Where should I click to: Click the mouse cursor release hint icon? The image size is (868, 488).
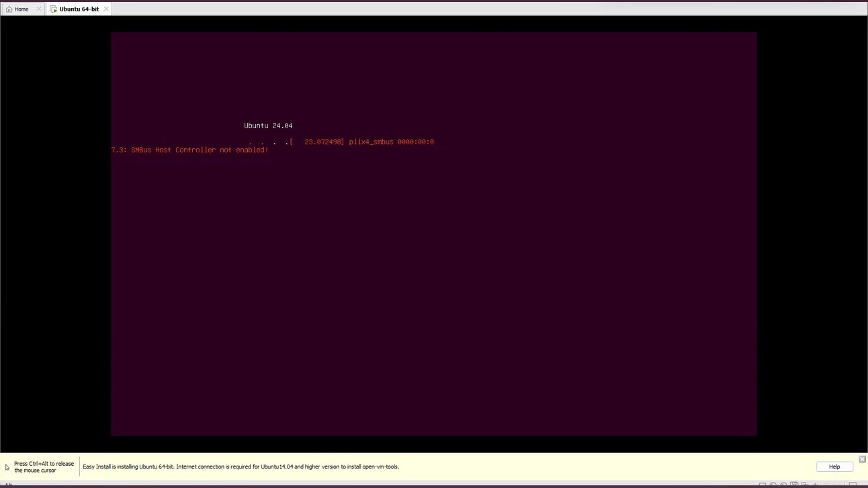coord(7,467)
